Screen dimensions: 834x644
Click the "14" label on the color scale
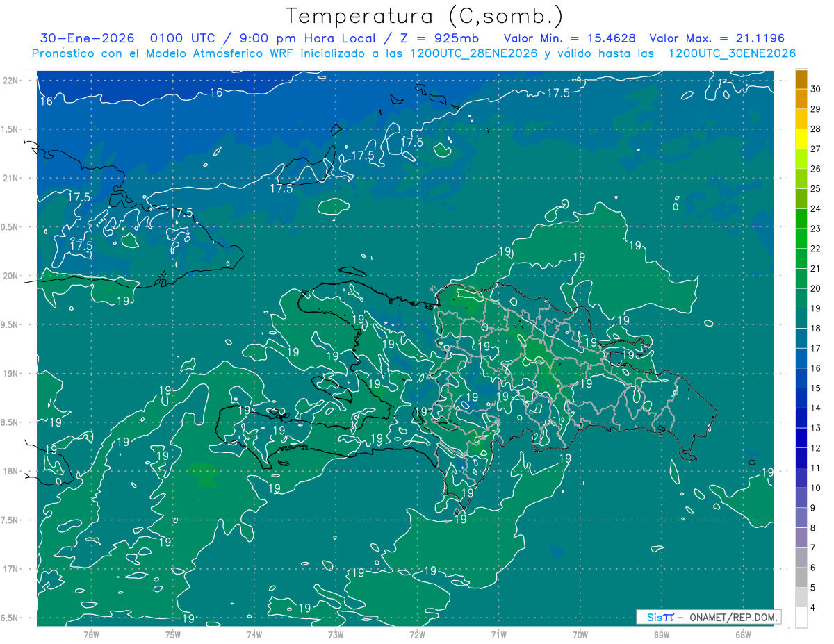816,408
